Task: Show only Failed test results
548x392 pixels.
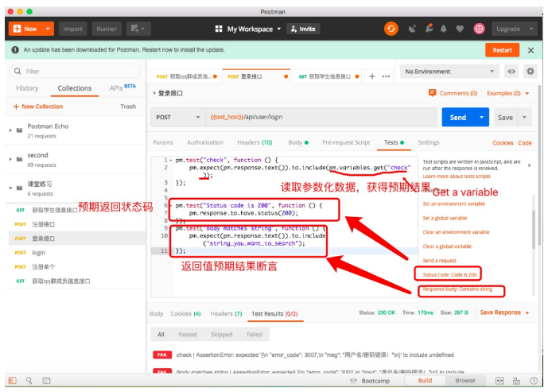Action: [255, 334]
